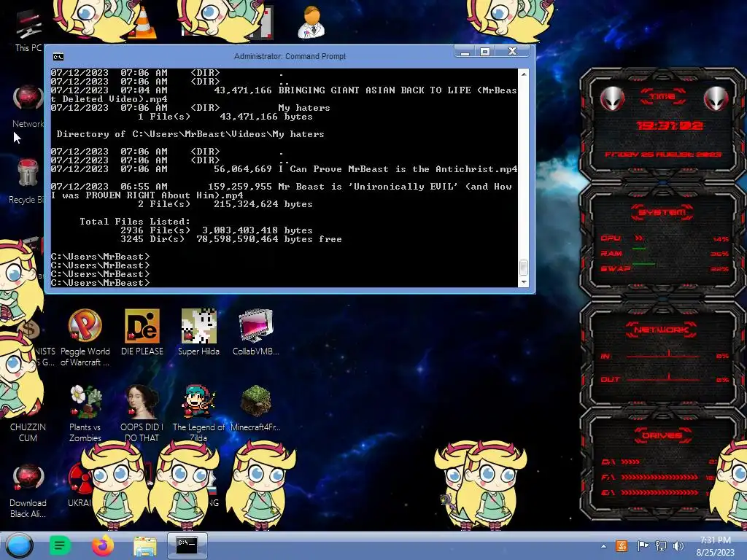This screenshot has width=747, height=560.
Task: Click the Command Prompt scrollbar thumb
Action: tap(524, 267)
